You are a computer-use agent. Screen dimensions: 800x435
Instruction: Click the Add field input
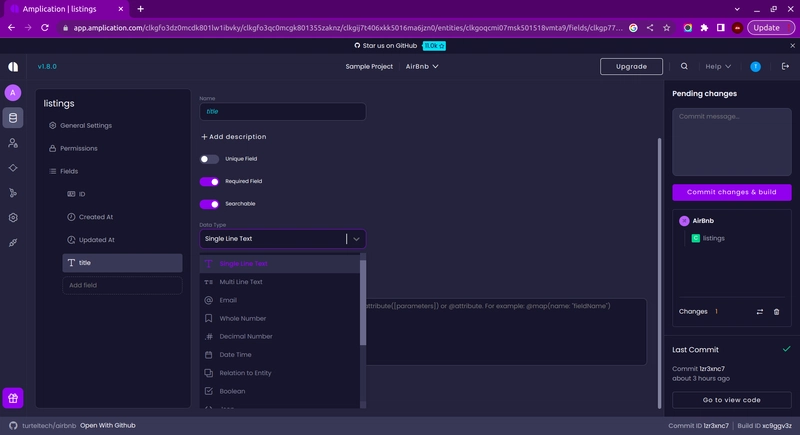(x=122, y=286)
